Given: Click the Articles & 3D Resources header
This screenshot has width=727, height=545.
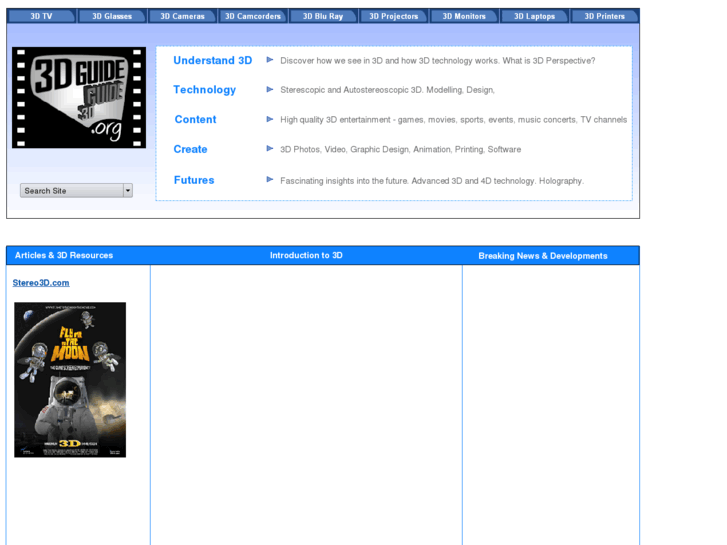Looking at the screenshot, I should point(64,255).
